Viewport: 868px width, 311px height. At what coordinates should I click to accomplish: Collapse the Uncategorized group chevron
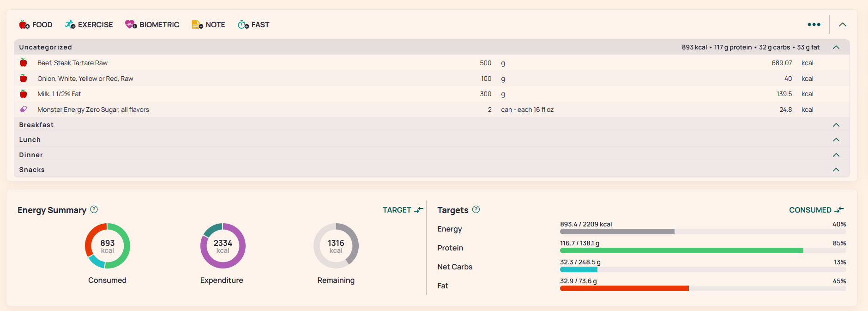[x=836, y=47]
